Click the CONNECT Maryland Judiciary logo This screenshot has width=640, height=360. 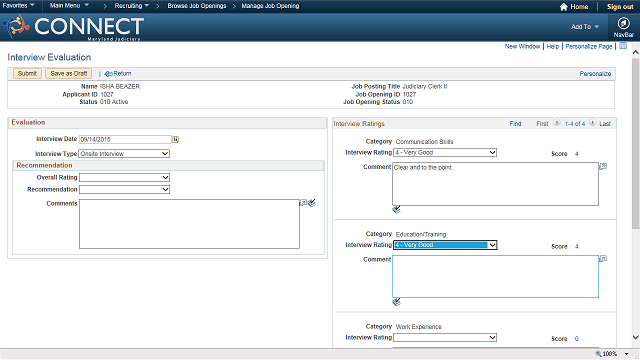point(73,27)
